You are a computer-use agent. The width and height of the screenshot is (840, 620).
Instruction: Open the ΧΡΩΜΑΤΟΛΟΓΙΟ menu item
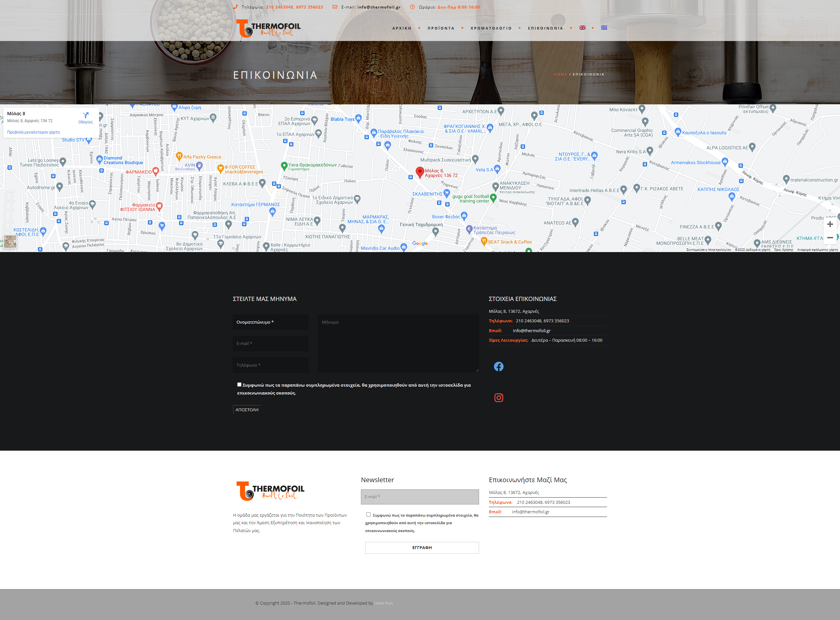click(491, 28)
